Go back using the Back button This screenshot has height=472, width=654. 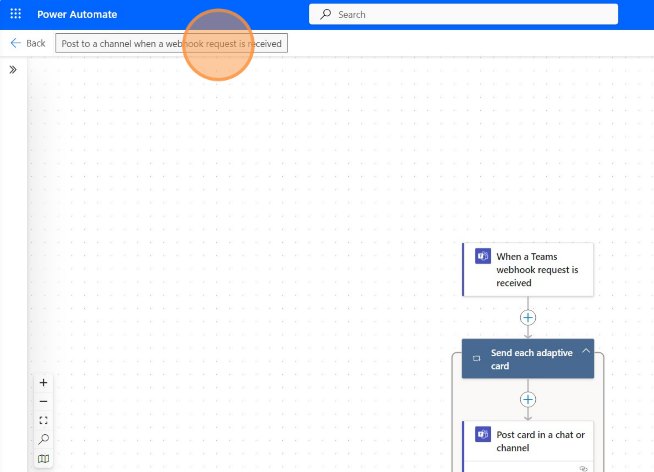point(28,43)
